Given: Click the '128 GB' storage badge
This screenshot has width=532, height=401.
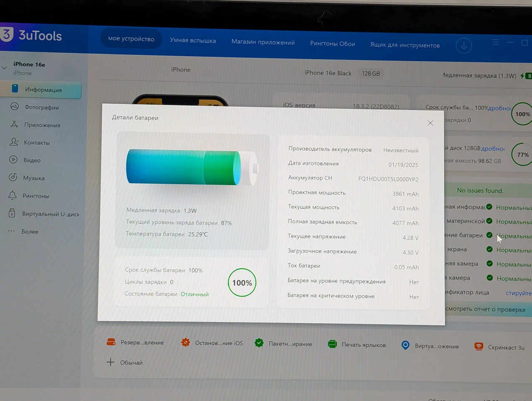Looking at the screenshot, I should 371,74.
